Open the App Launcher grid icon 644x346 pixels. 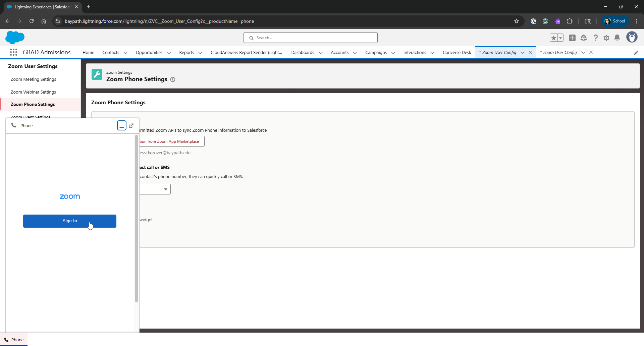pyautogui.click(x=13, y=52)
